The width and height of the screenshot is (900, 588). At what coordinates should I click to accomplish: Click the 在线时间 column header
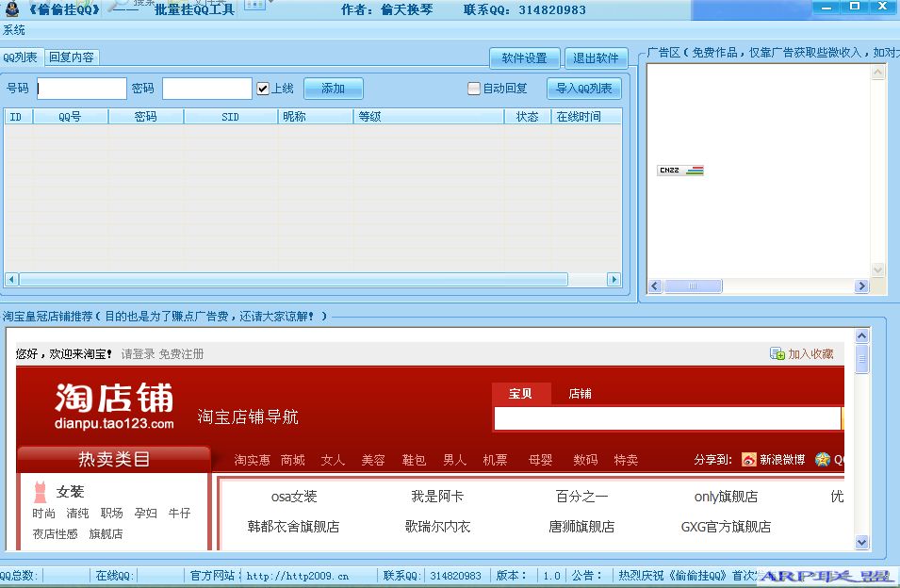(x=586, y=117)
